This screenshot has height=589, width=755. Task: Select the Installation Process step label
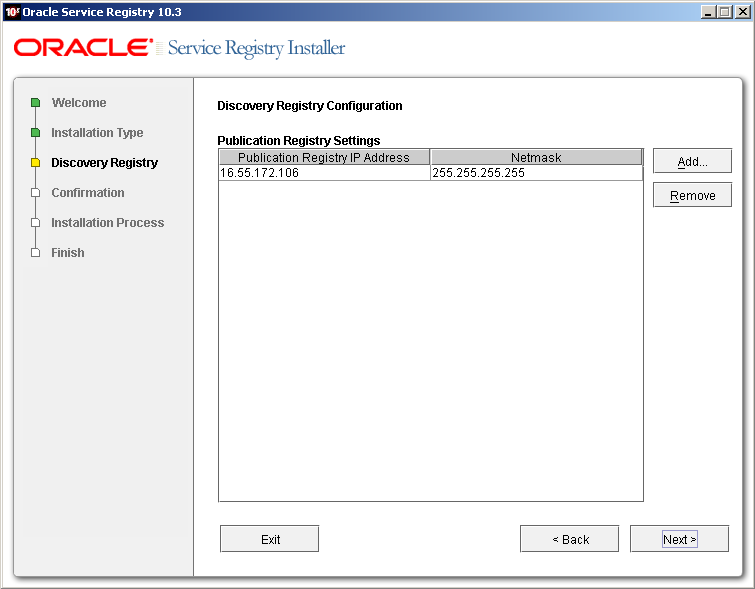coord(107,223)
